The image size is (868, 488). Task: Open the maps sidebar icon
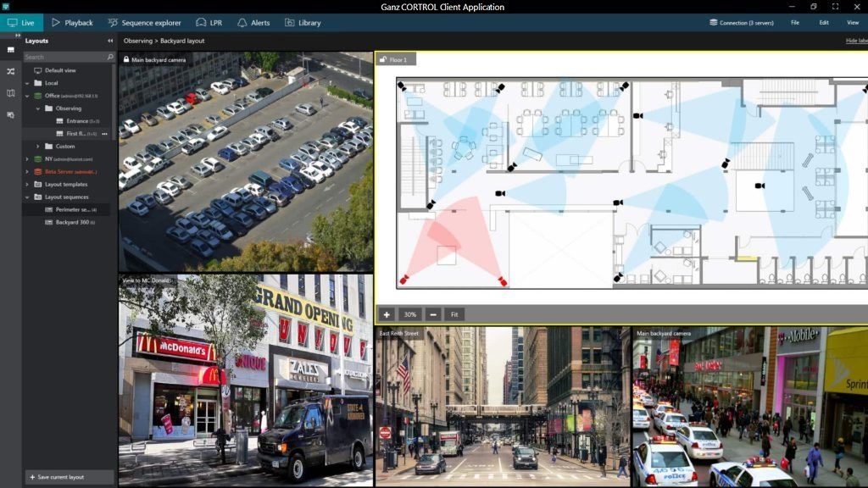10,93
